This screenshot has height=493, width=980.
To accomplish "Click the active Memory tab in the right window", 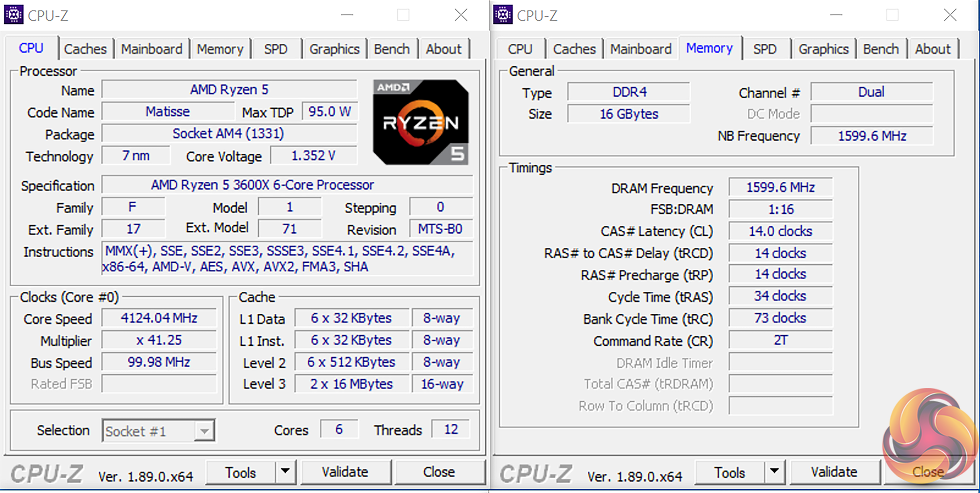I will pos(710,48).
